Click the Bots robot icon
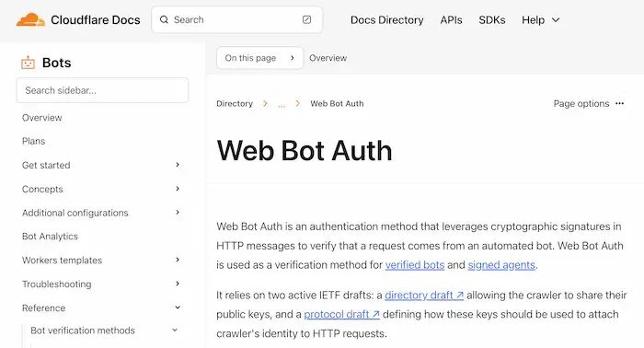 28,63
